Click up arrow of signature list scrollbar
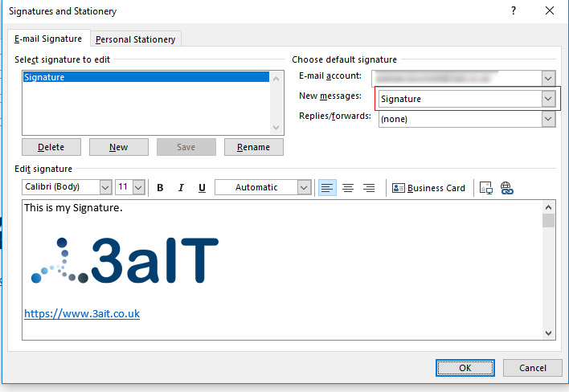 276,79
